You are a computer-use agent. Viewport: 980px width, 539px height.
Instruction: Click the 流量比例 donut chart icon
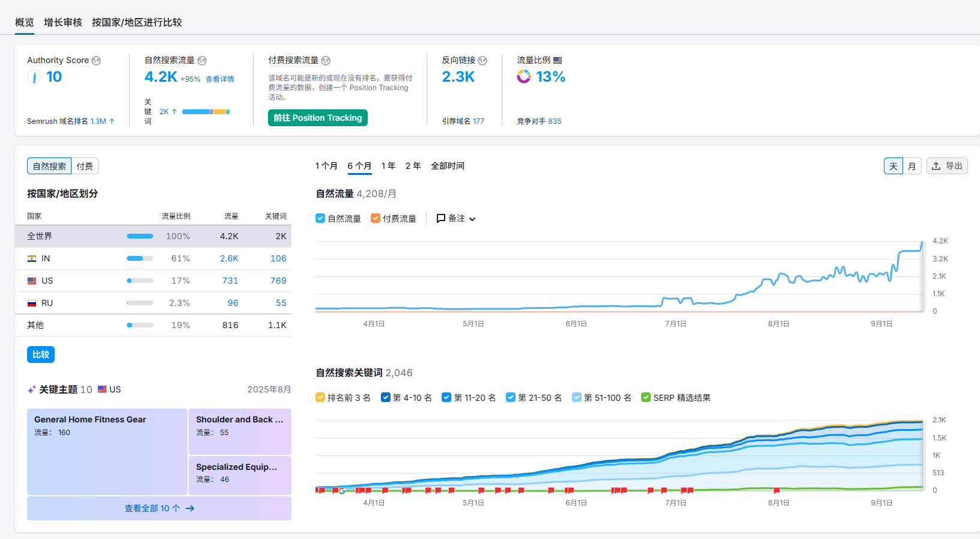point(524,76)
